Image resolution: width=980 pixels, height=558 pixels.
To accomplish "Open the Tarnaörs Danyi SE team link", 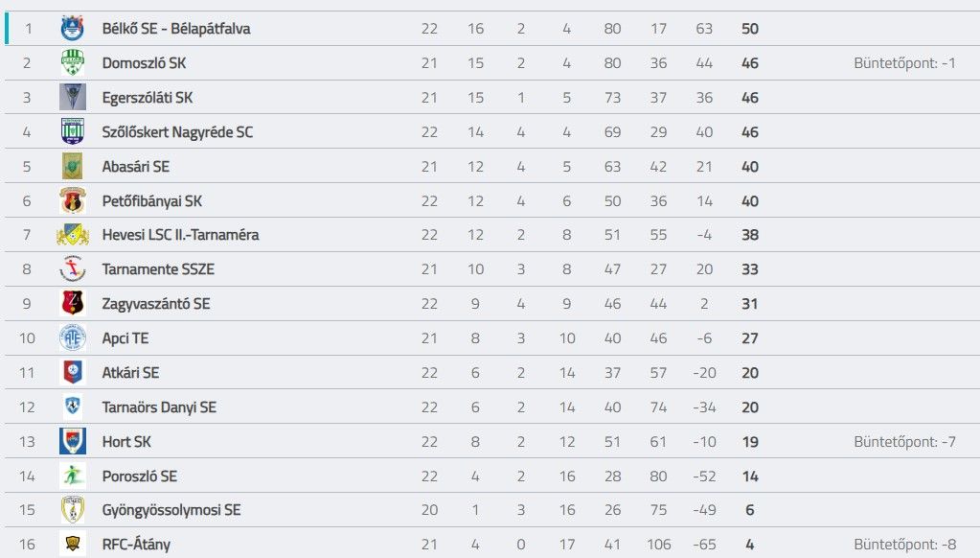I will (159, 407).
